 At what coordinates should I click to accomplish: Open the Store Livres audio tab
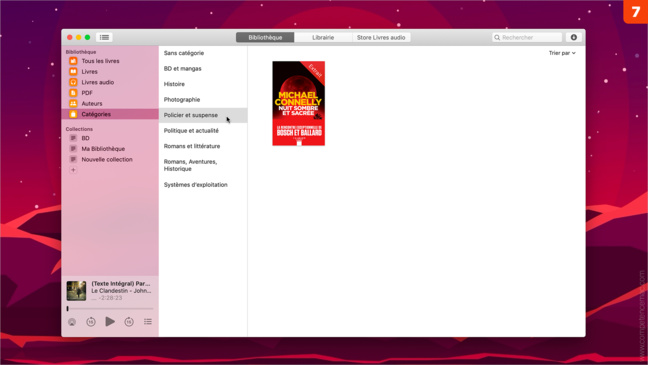381,38
